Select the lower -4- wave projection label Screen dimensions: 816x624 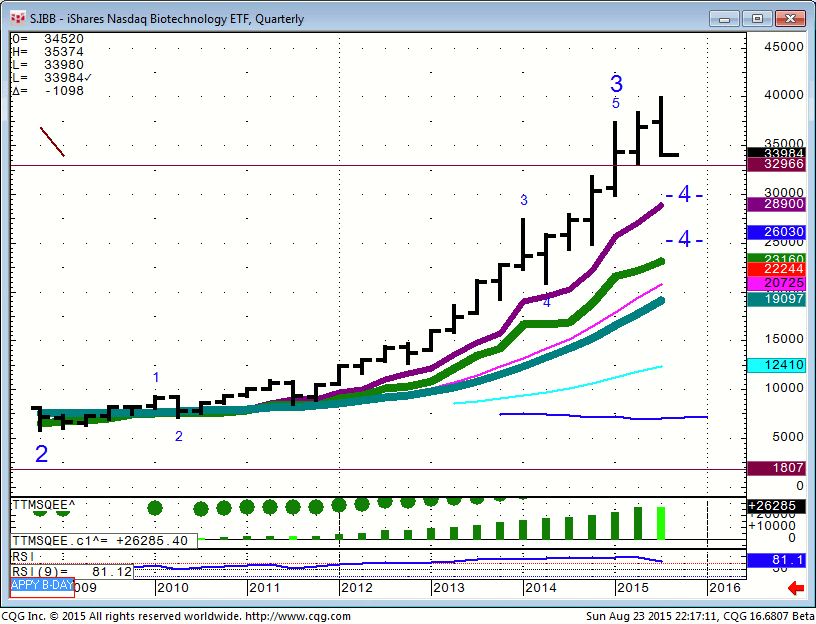[x=684, y=239]
